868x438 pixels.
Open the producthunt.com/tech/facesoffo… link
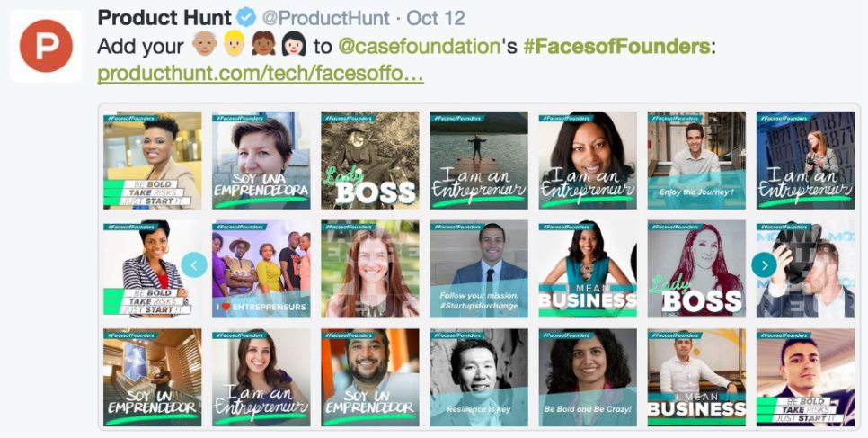261,75
